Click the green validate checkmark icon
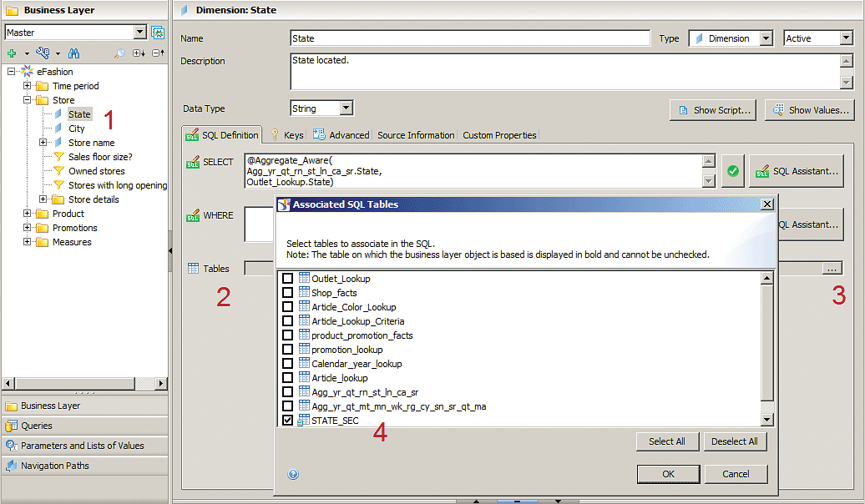 [x=732, y=171]
